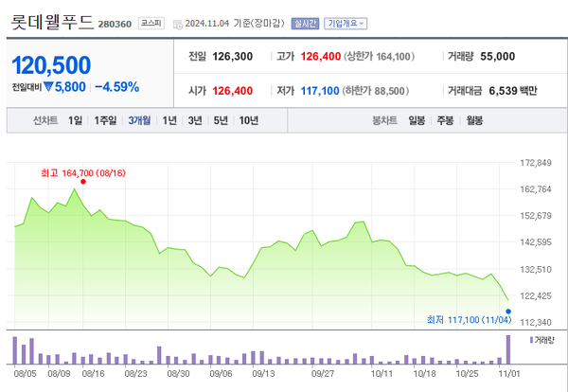
Task: Click the 고가 value 126,400
Action: 321,57
